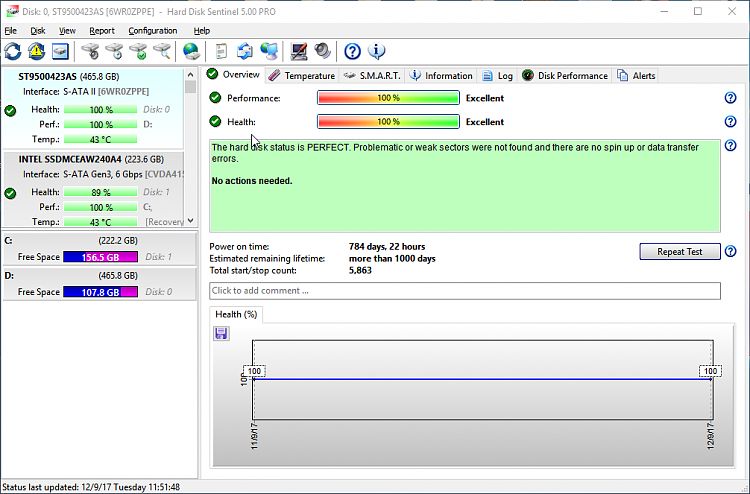Open the Configuration menu
Image resolution: width=750 pixels, height=494 pixels.
(x=152, y=31)
